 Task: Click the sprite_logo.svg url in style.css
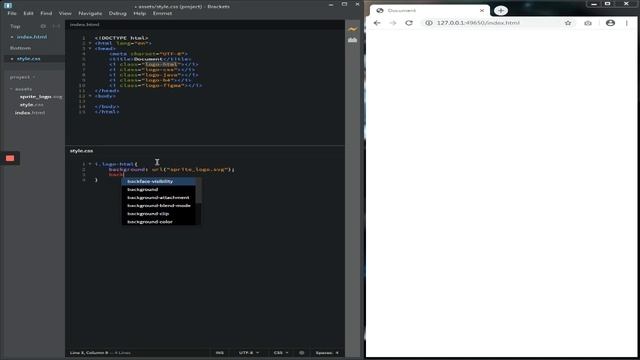[197, 169]
